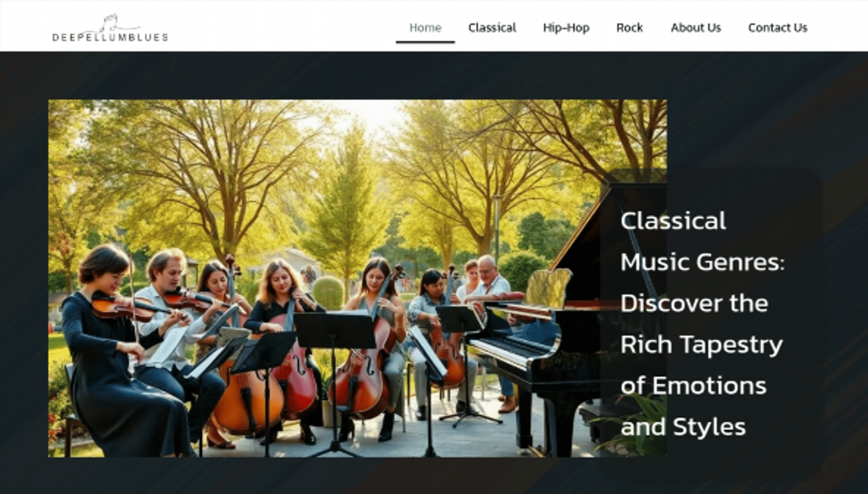Open the Home navigation tab
Screen dimensions: 868x494
[425, 28]
